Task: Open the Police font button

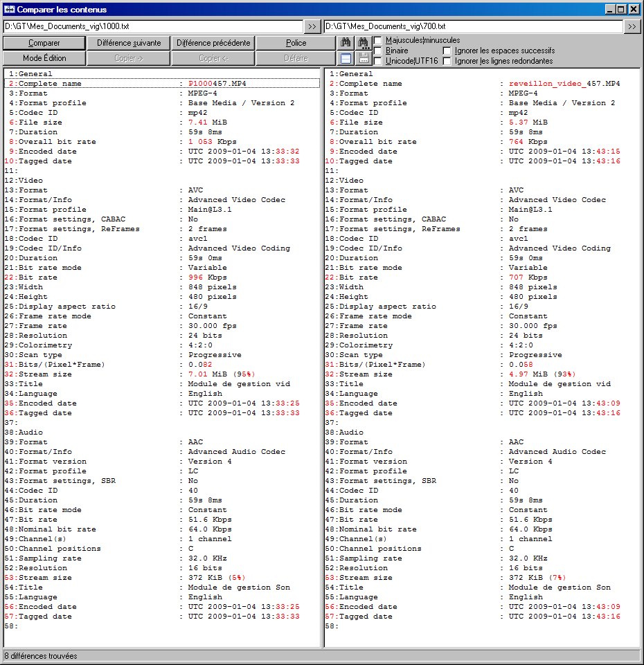Action: [296, 43]
